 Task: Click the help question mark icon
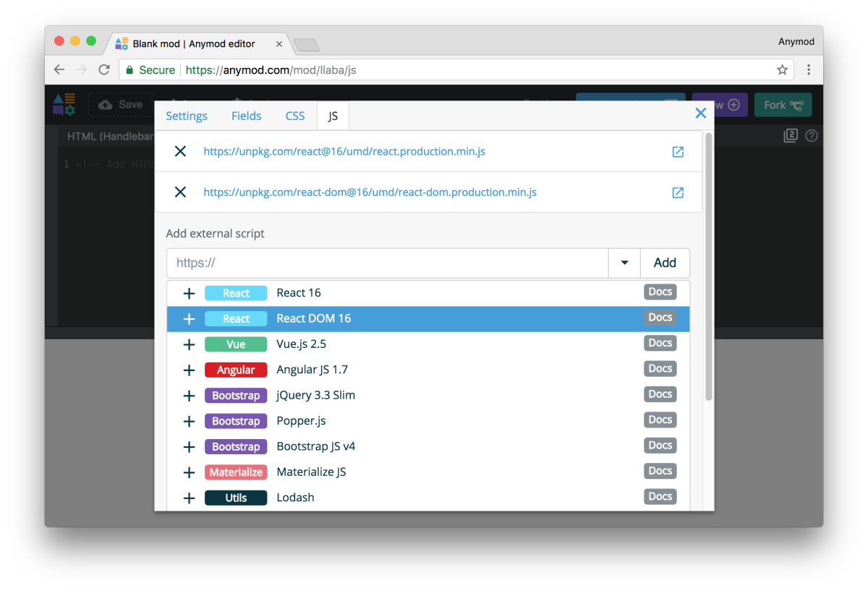[x=812, y=135]
